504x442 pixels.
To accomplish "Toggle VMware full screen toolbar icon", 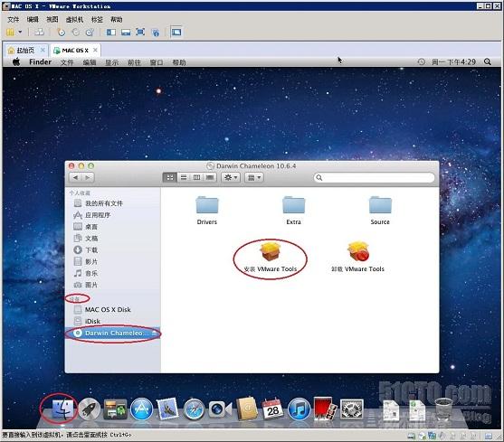I will [140, 33].
